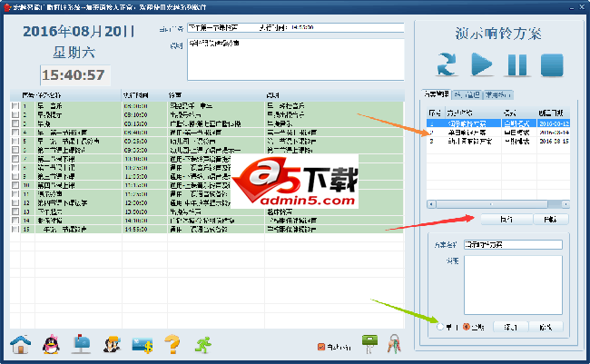Tick the checkbox for task row 12
590x364 pixels.
15,203
